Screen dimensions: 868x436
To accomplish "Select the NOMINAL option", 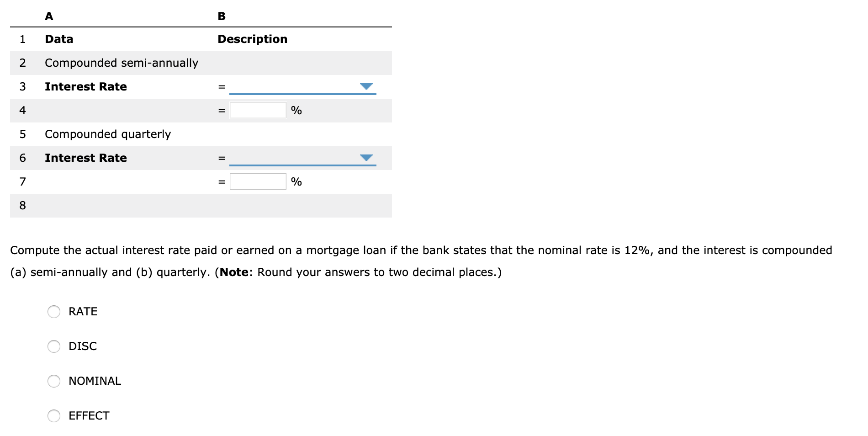I will click(54, 381).
